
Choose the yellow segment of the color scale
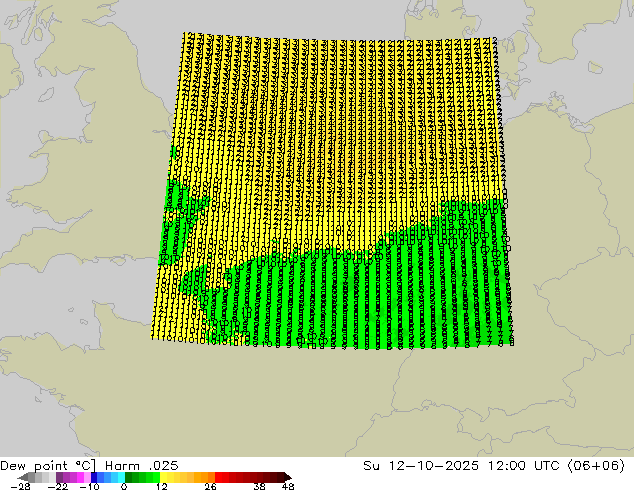tap(170, 477)
